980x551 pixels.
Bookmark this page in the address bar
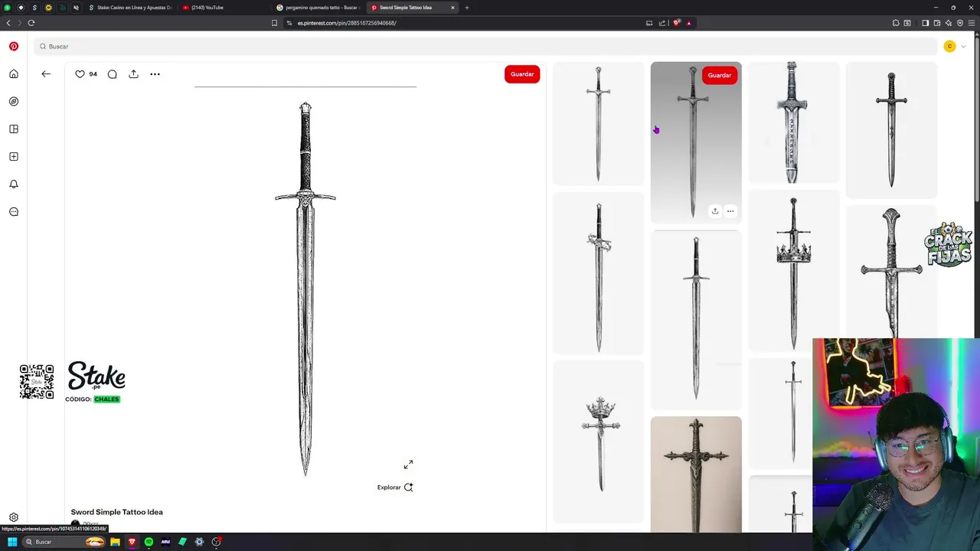274,23
